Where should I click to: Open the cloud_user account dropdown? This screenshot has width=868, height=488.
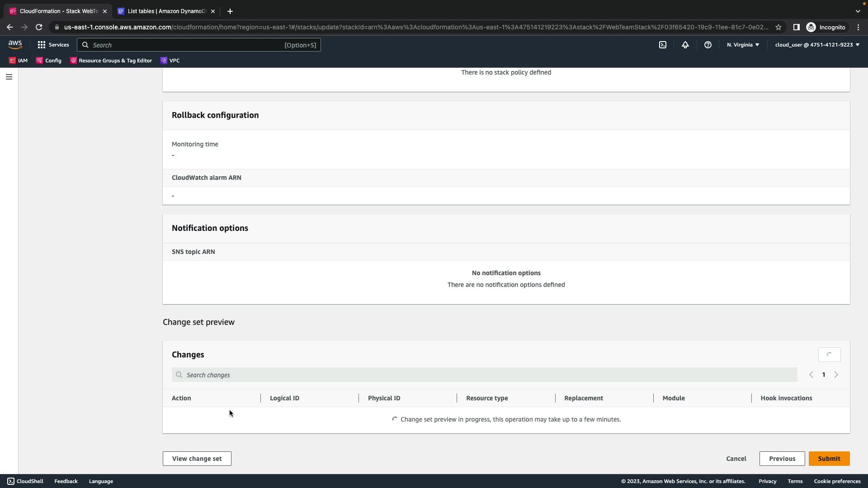click(817, 45)
